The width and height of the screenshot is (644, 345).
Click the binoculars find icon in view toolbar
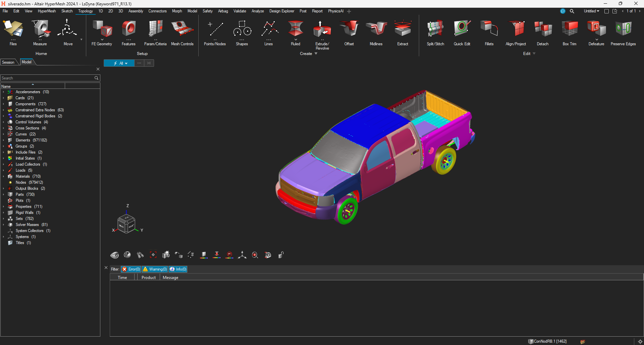pyautogui.click(x=140, y=255)
